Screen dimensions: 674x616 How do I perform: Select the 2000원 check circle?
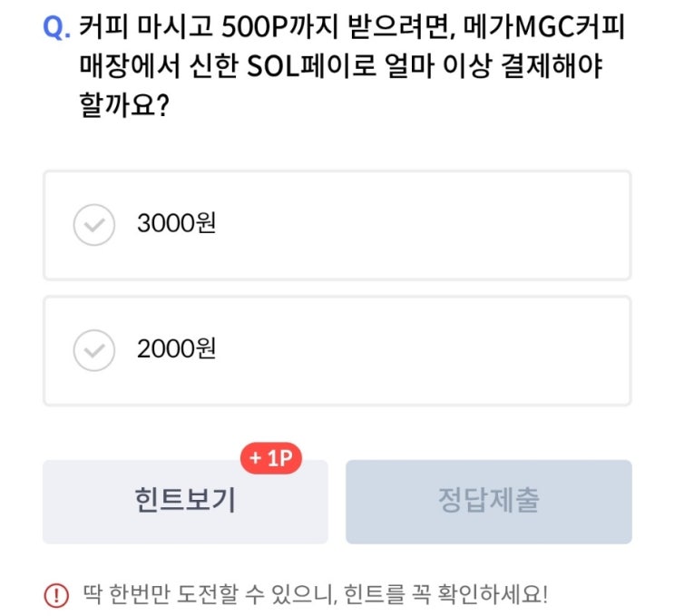[x=93, y=350]
